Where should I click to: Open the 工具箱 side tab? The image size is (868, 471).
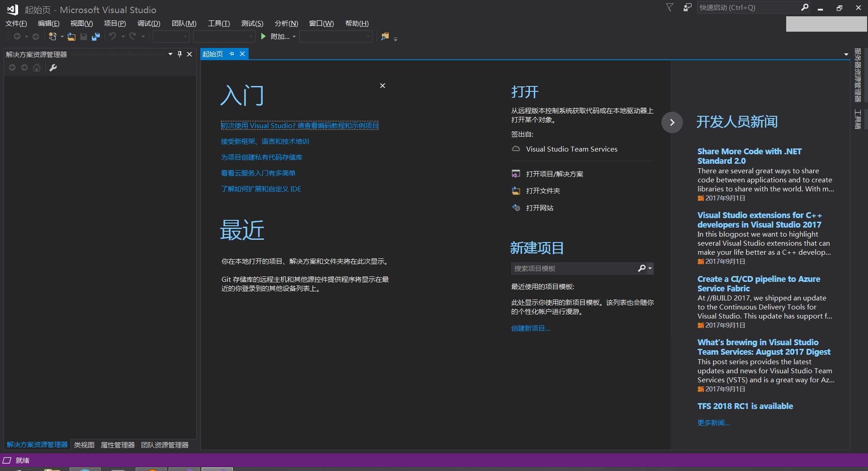click(858, 119)
